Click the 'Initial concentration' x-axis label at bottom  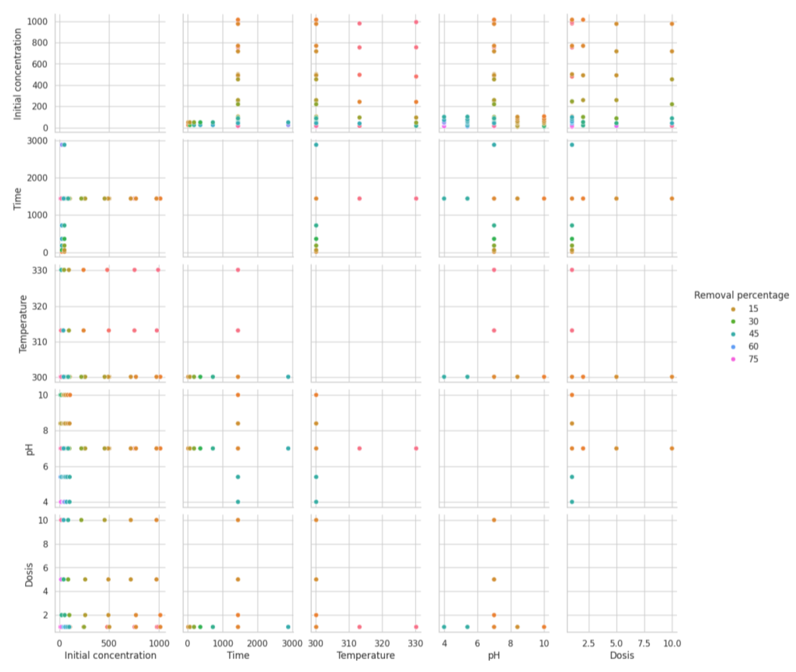[x=110, y=655]
